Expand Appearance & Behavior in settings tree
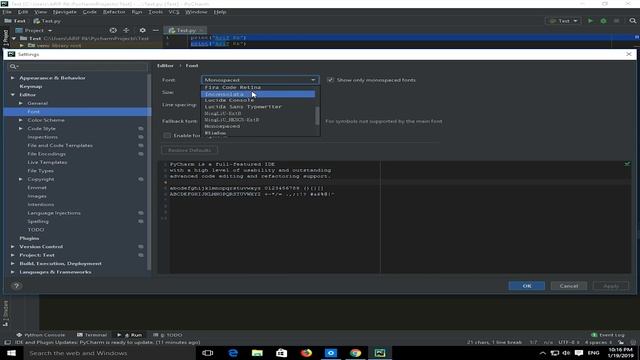This screenshot has width=640, height=360. (x=13, y=78)
